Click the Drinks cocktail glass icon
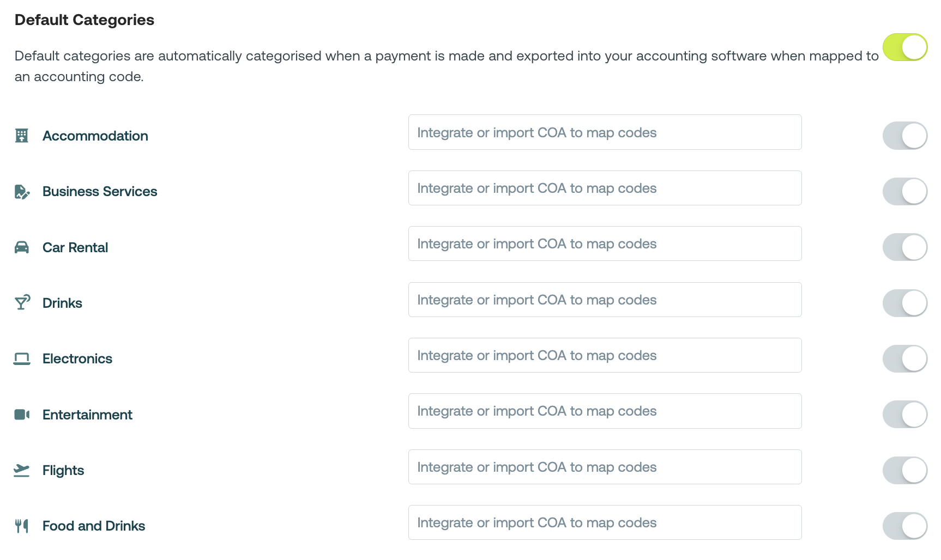941x560 pixels. [x=22, y=303]
